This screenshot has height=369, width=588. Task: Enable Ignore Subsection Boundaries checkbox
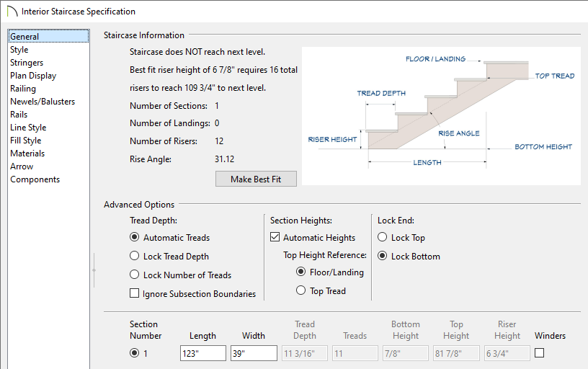tap(134, 293)
